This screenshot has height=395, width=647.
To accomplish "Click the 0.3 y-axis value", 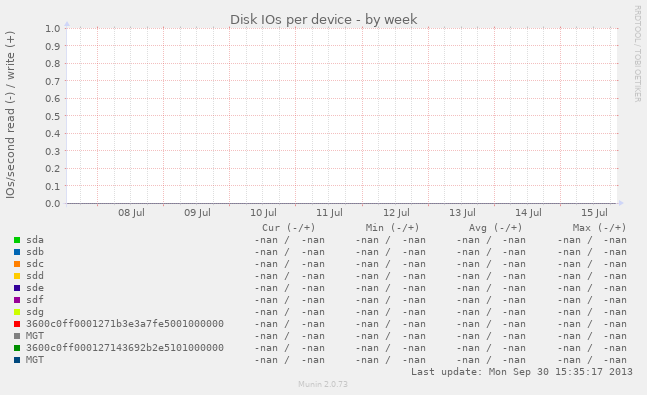I will tap(53, 151).
